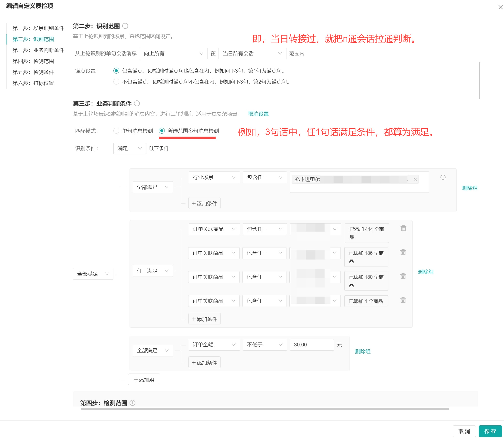Click 删除组 for the 订单关联商品 group
Screen dimensions: 504x439
coord(426,272)
